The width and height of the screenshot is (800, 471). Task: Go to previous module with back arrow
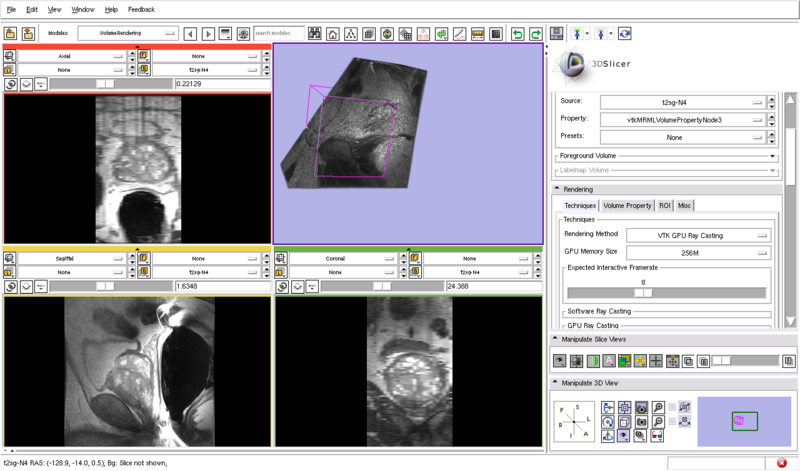191,34
